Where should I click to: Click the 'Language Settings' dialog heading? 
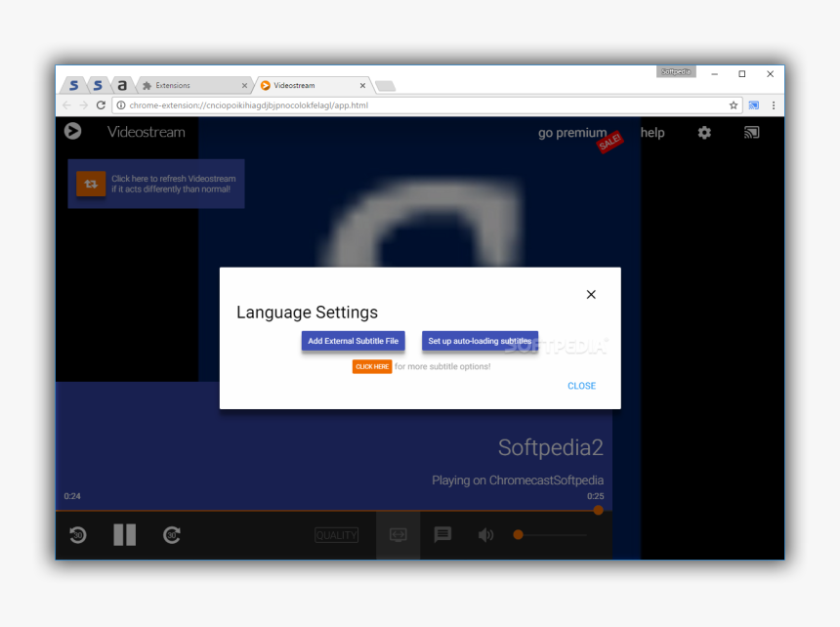click(x=307, y=313)
